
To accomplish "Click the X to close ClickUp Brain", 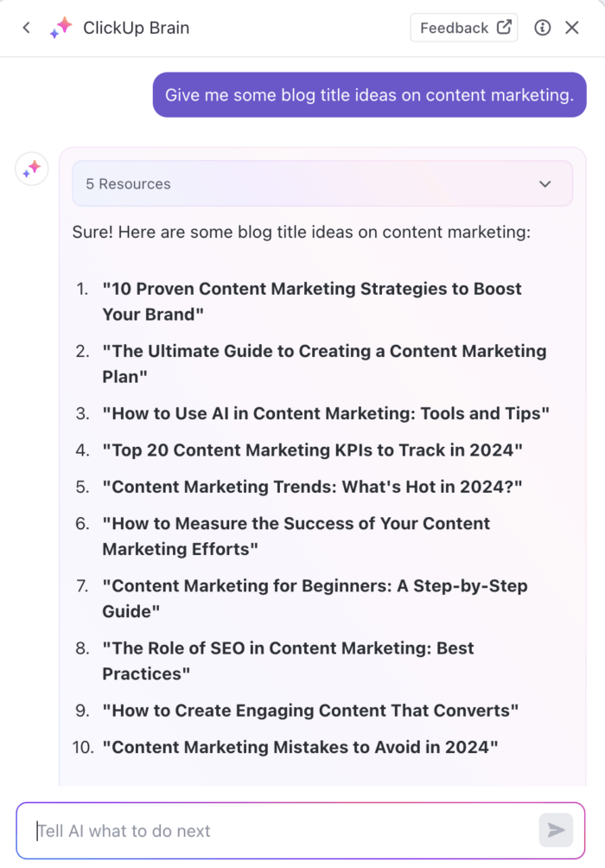I will [573, 28].
